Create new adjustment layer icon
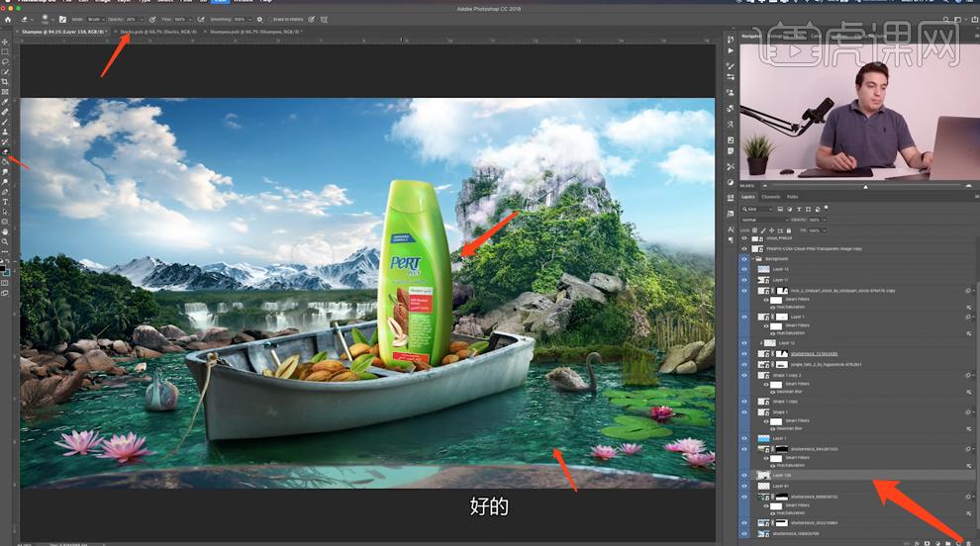Image resolution: width=980 pixels, height=546 pixels. pyautogui.click(x=938, y=543)
